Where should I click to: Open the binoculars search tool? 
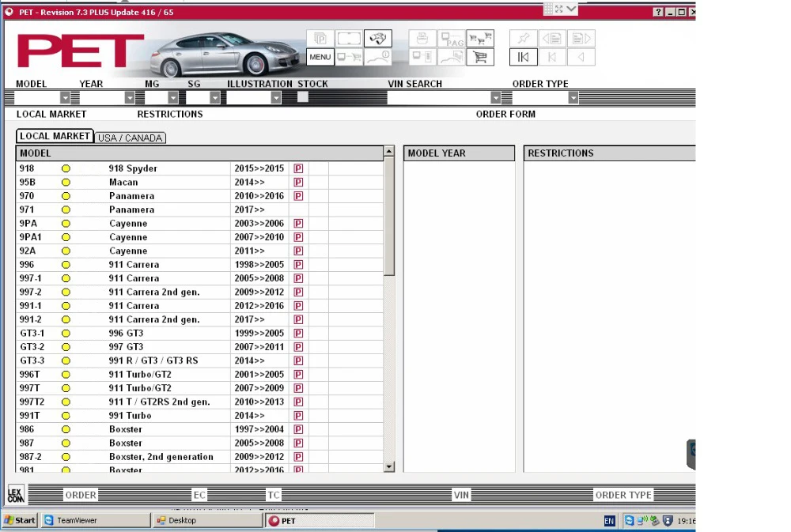pyautogui.click(x=378, y=38)
